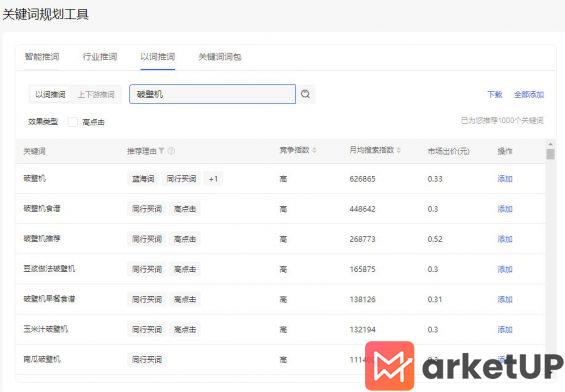Switch to the 智能推词 tab
The image size is (565, 392).
click(x=42, y=57)
